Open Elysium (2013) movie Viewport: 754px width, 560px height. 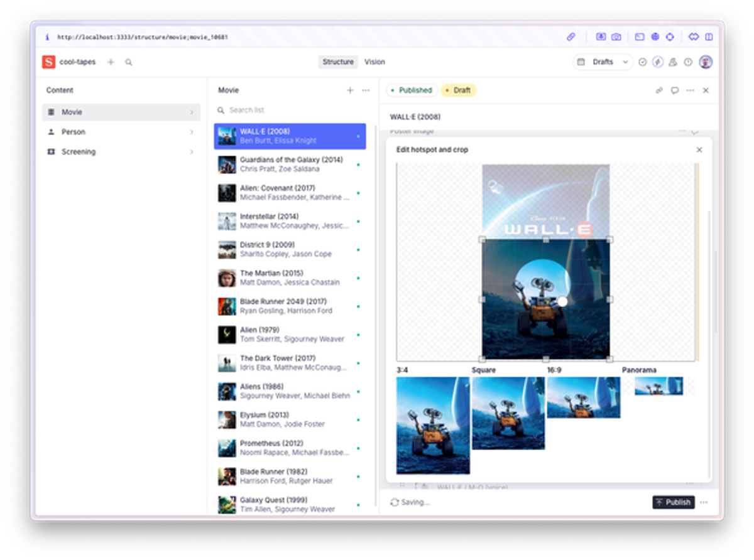coord(290,419)
